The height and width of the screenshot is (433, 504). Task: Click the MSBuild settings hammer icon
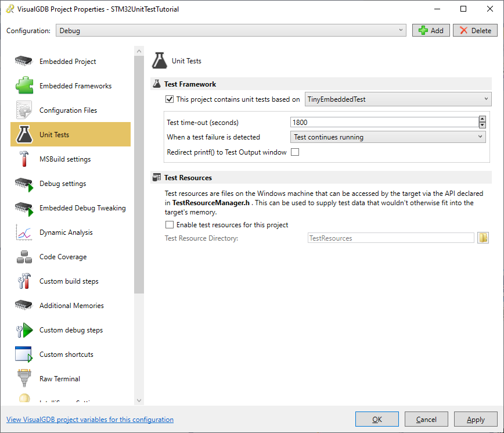coord(24,159)
